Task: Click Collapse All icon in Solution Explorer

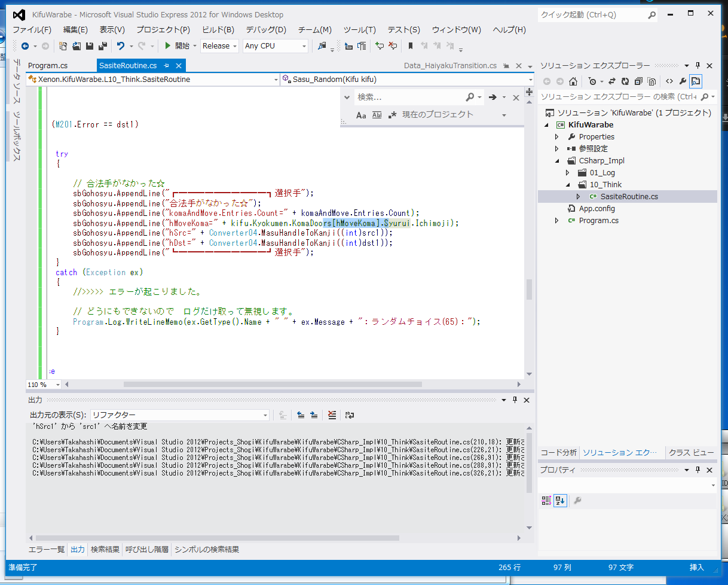Action: click(x=638, y=81)
